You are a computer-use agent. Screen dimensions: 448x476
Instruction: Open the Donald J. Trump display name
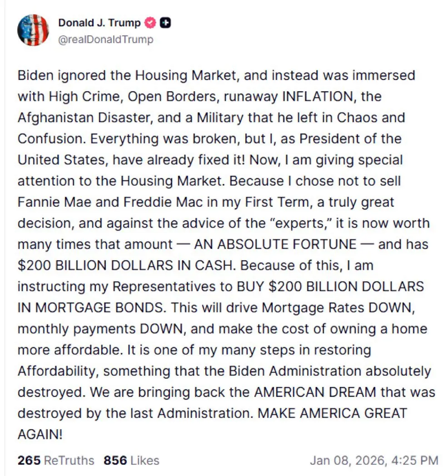tap(100, 23)
